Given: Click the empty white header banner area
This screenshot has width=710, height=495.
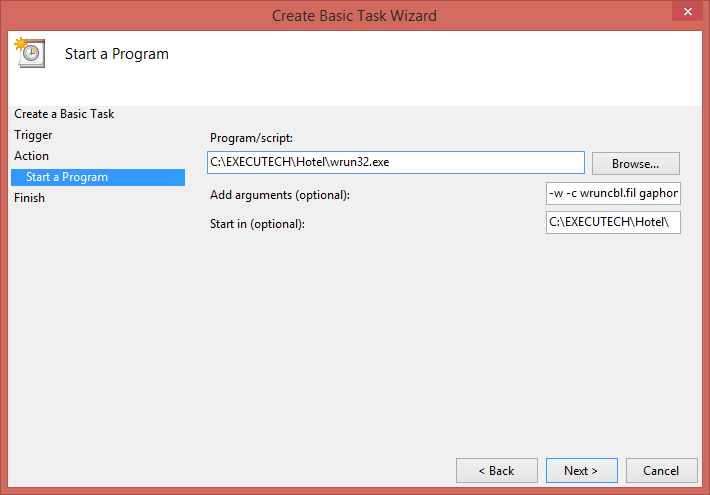Looking at the screenshot, I should (435, 68).
